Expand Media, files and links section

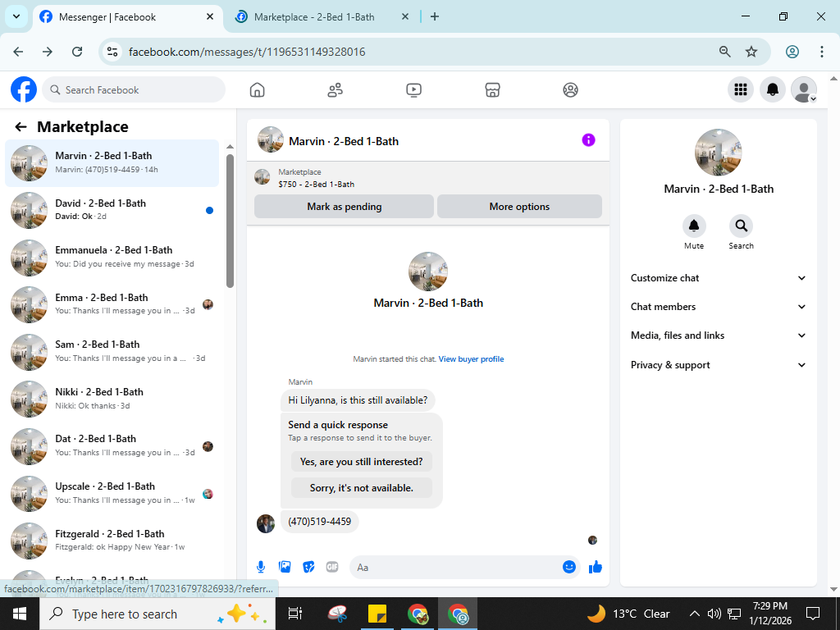(x=718, y=336)
